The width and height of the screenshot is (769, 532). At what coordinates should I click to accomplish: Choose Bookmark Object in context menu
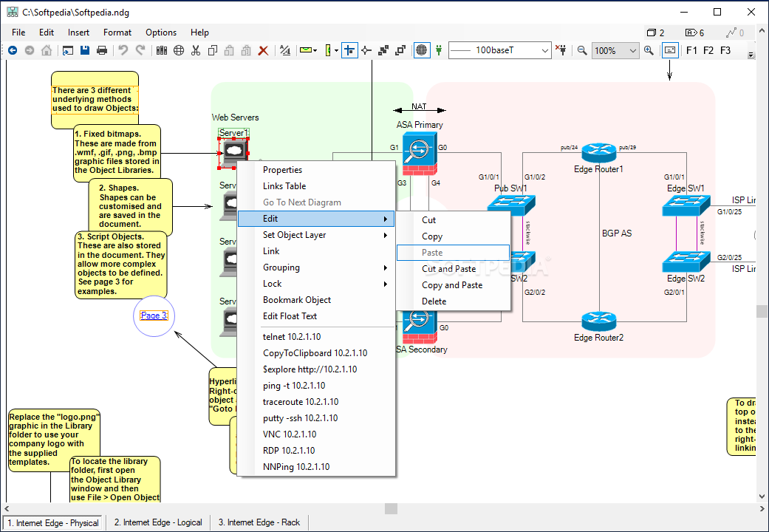(316, 300)
